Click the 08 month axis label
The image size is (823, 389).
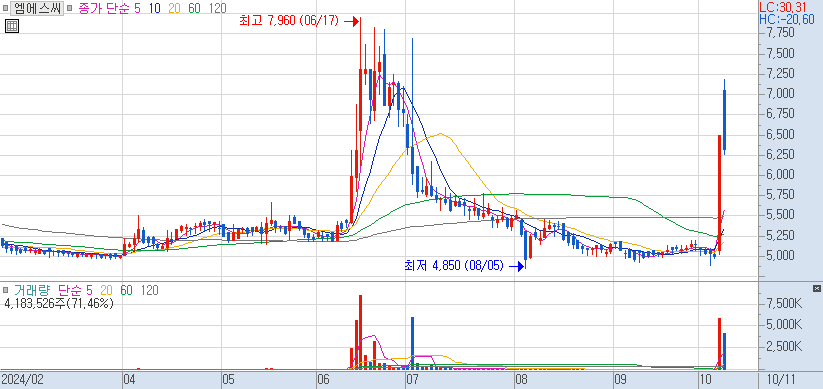coord(522,379)
